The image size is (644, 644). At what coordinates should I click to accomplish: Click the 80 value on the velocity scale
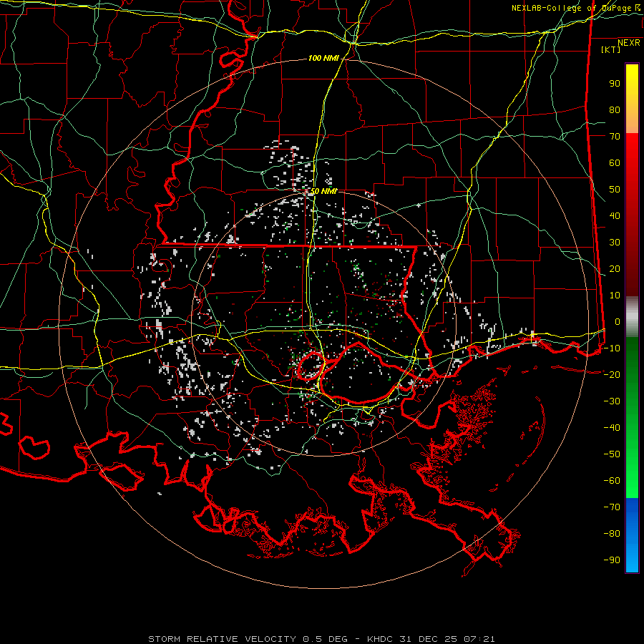(x=615, y=110)
